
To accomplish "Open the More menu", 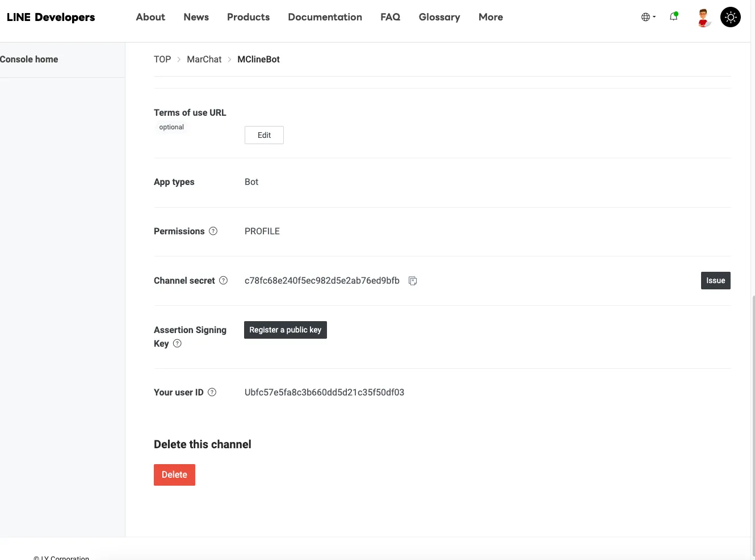I will (x=490, y=17).
